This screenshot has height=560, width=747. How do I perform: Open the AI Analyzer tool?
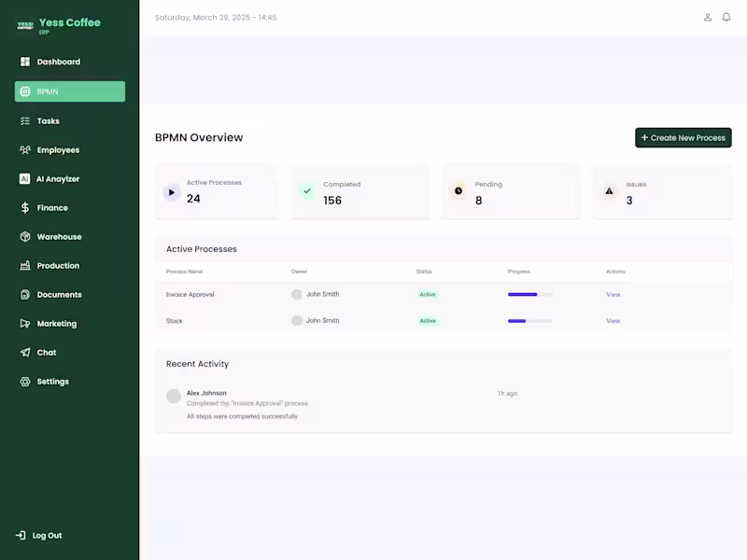pyautogui.click(x=22, y=178)
